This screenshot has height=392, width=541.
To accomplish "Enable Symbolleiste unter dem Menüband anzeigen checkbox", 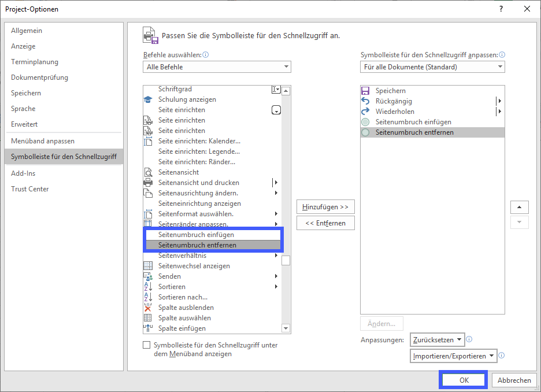I will (x=147, y=345).
